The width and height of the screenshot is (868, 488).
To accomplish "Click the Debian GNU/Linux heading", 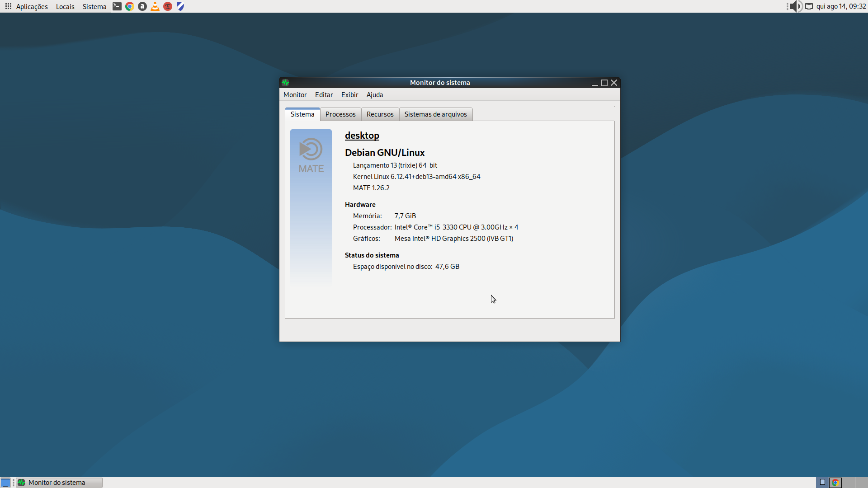I will click(385, 153).
